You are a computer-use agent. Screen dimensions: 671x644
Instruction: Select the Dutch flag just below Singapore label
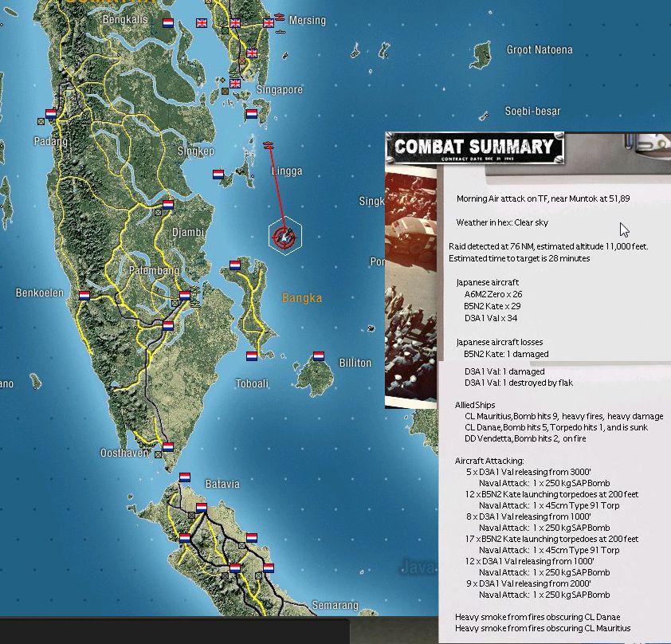(x=252, y=114)
